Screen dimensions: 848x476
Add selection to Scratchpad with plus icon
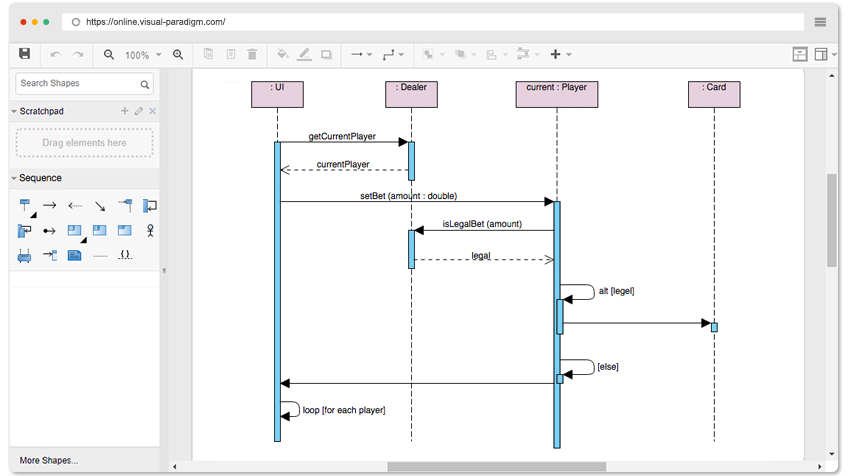(124, 111)
